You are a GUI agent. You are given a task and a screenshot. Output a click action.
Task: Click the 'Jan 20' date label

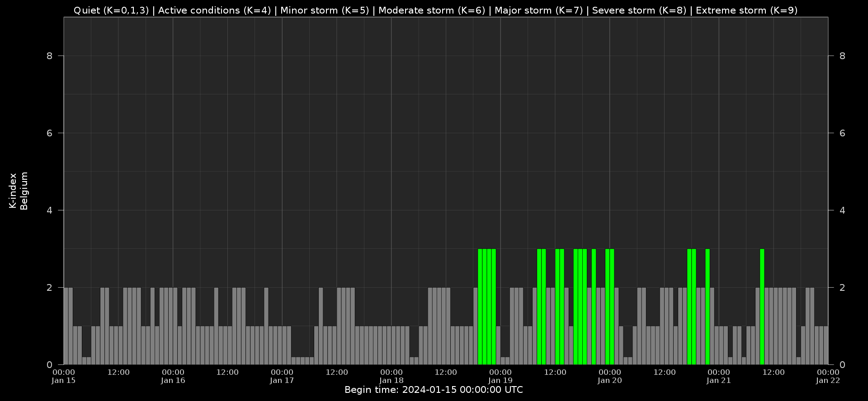(x=610, y=380)
